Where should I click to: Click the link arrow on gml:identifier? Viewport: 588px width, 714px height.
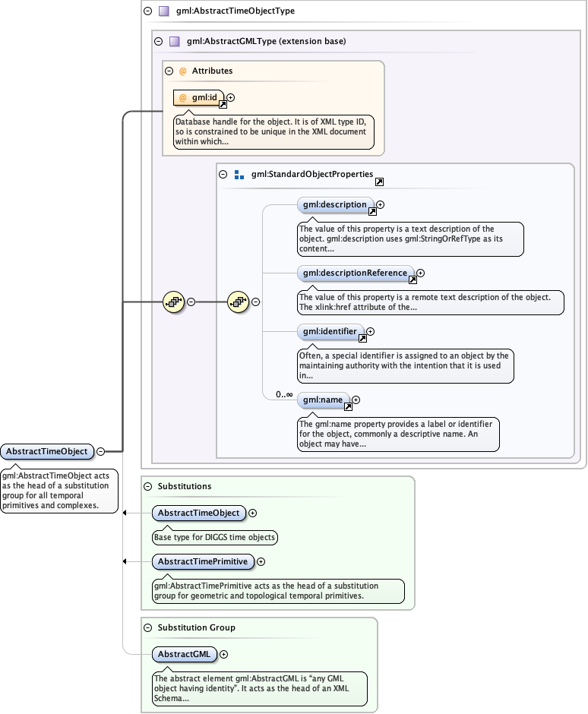point(362,340)
